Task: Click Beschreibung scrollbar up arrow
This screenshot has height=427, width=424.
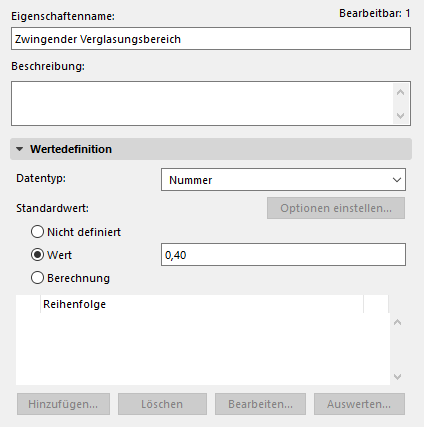Action: point(401,92)
